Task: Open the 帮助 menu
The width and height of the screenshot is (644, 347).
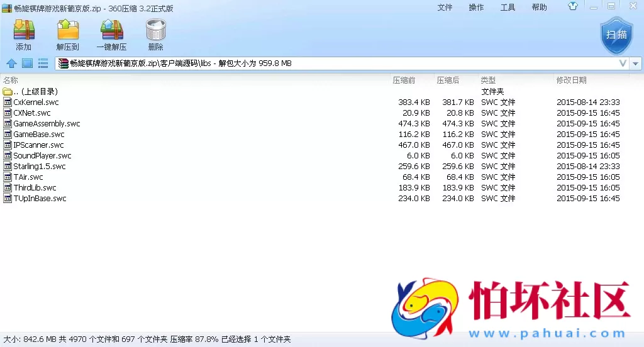Action: 539,8
